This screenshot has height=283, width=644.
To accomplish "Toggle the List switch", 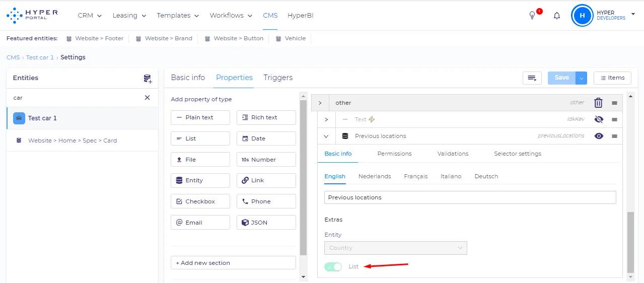I will tap(333, 266).
